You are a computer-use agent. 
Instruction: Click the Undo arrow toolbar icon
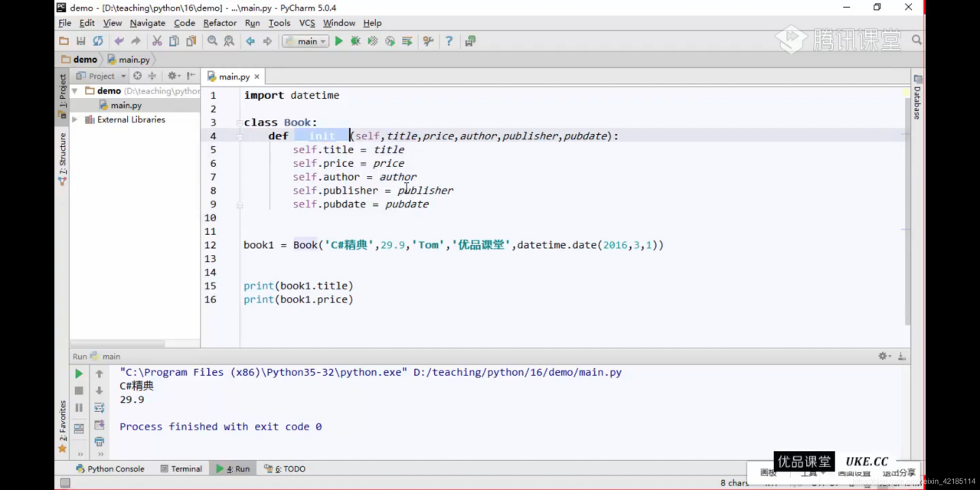pyautogui.click(x=119, y=41)
